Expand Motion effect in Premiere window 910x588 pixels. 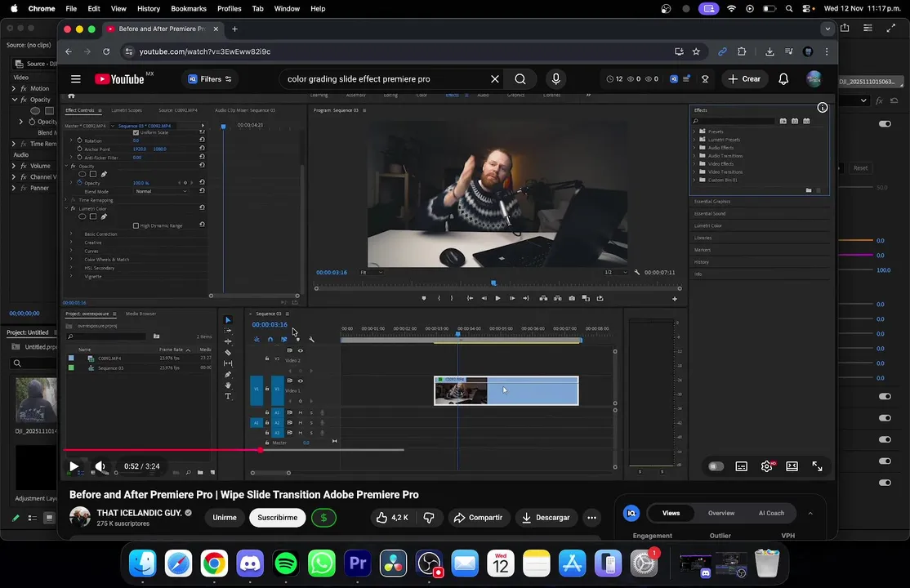pos(13,89)
